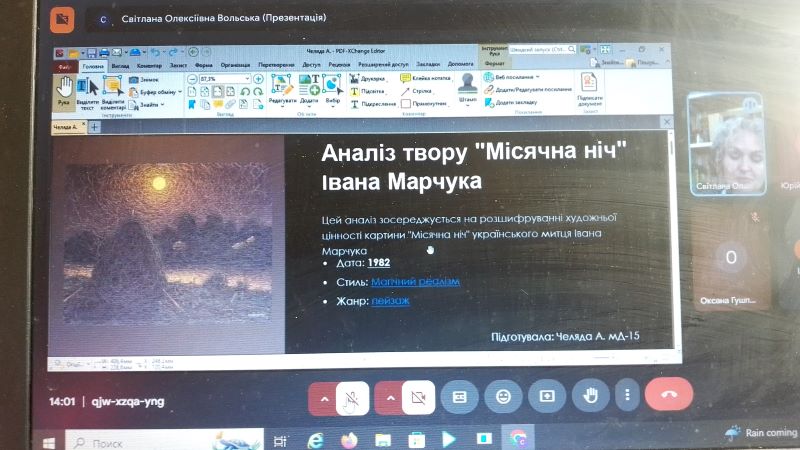Toggle the muted microphone button in Meet
Viewport: 800px width, 450px height.
352,398
